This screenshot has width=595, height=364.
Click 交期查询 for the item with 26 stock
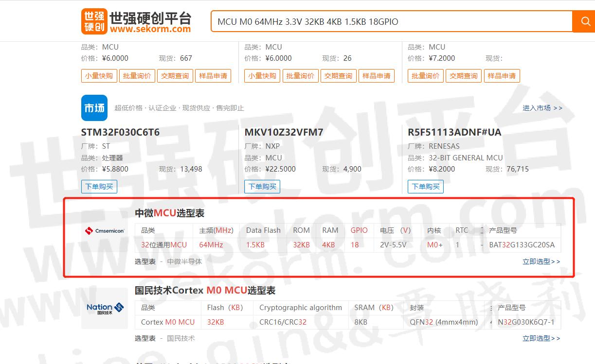click(339, 76)
